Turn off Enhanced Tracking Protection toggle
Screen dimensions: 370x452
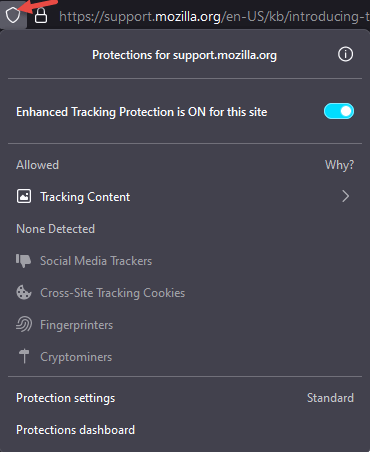tap(339, 111)
